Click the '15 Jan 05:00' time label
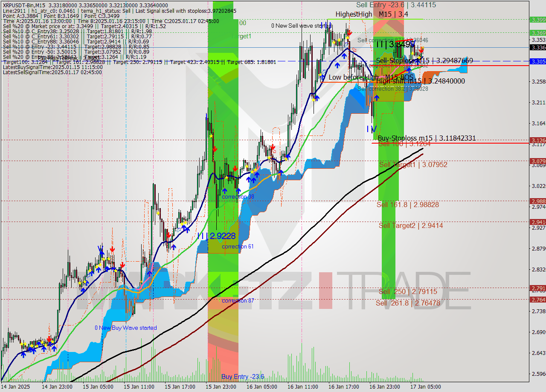The width and height of the screenshot is (546, 392). pos(98,387)
